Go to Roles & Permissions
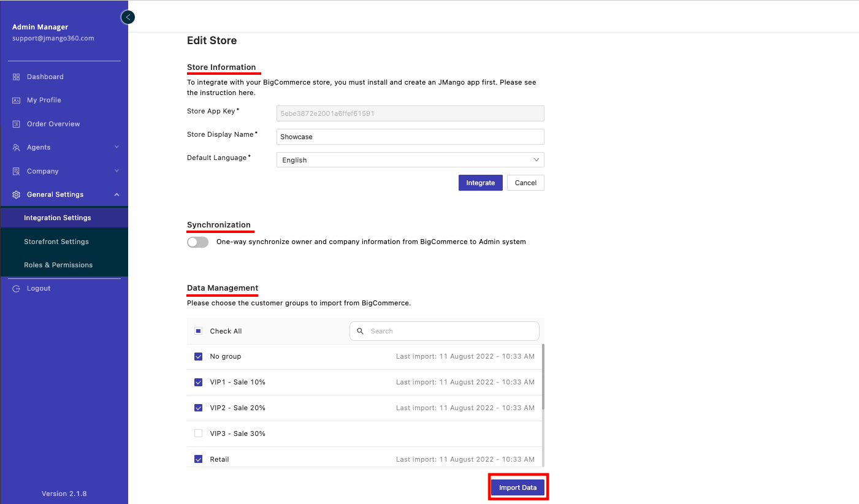Image resolution: width=859 pixels, height=504 pixels. click(58, 265)
